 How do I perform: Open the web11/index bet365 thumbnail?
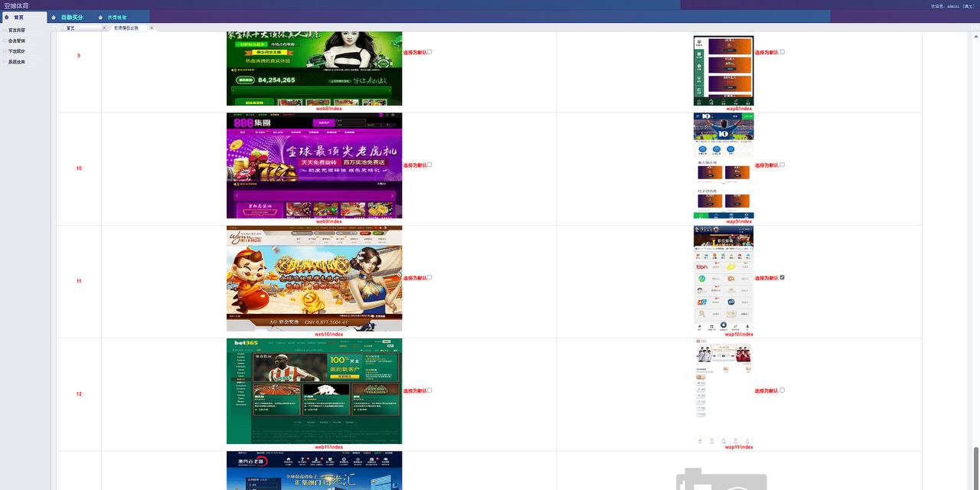(x=314, y=391)
